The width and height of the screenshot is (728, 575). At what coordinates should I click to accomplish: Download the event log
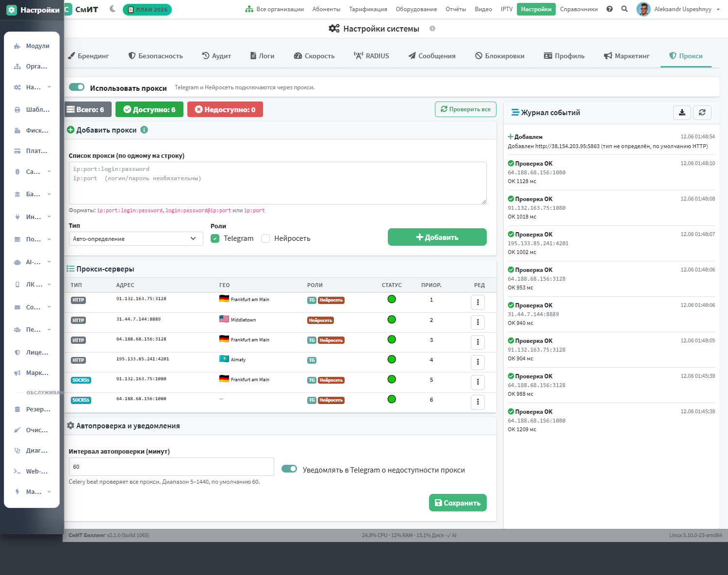click(682, 113)
